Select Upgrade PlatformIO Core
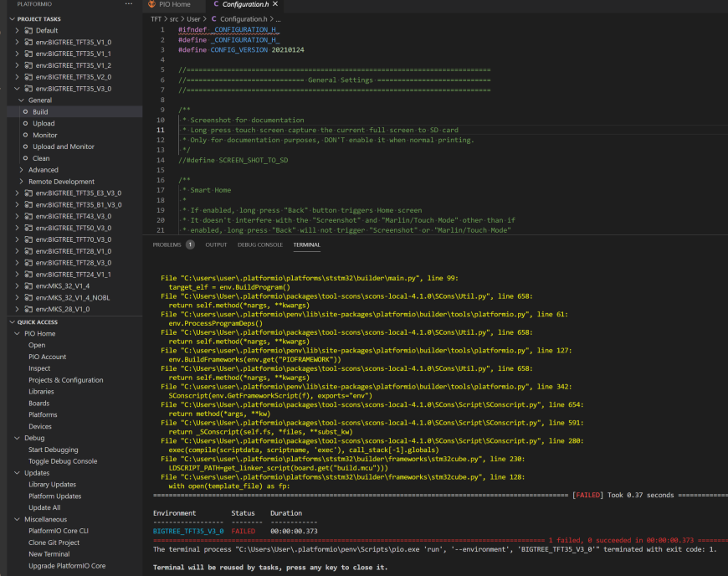The image size is (728, 576). (67, 566)
